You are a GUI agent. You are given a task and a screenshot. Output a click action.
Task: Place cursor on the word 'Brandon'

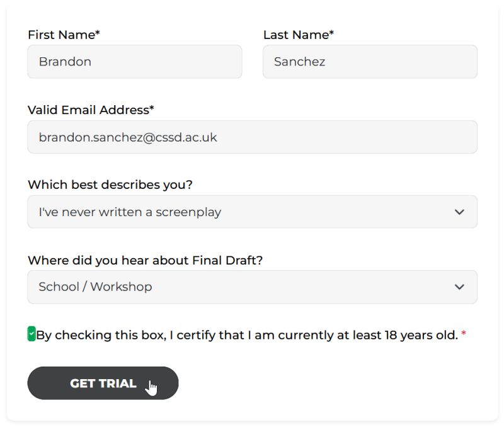click(x=65, y=61)
